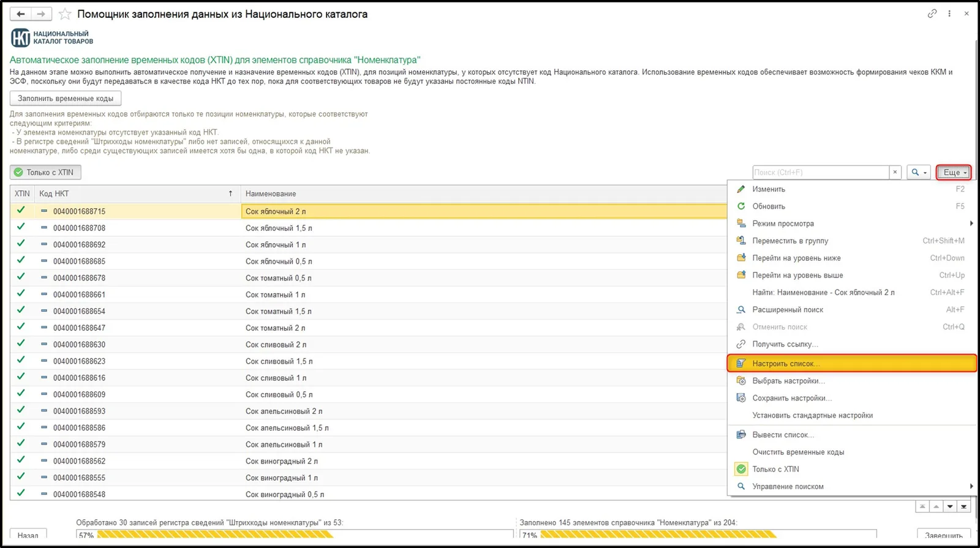
Task: Move one row down with the down arrow
Action: pyautogui.click(x=950, y=506)
